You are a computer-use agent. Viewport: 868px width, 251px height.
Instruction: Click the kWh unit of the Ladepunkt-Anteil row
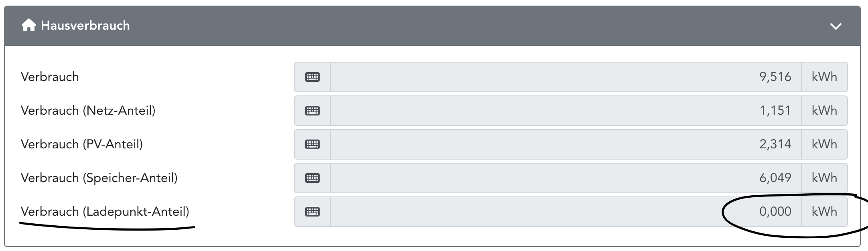pyautogui.click(x=824, y=212)
